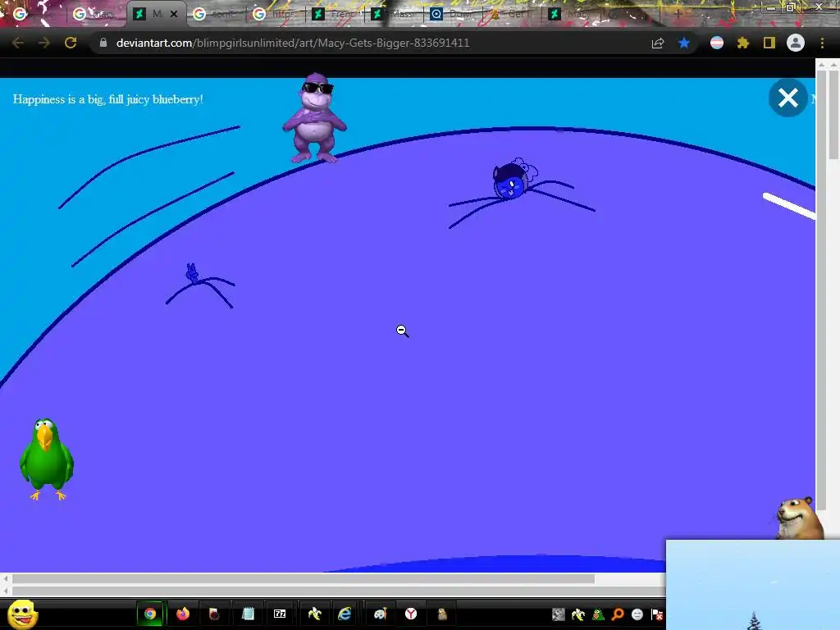Viewport: 840px width, 630px height.
Task: Toggle the bookmark star for this page
Action: [683, 43]
